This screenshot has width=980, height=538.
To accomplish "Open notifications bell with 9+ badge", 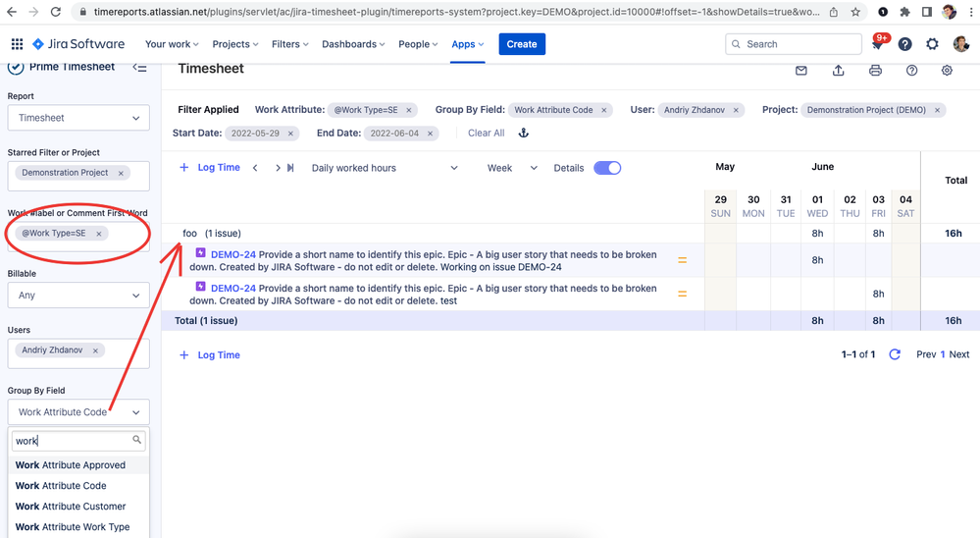I will [x=878, y=44].
